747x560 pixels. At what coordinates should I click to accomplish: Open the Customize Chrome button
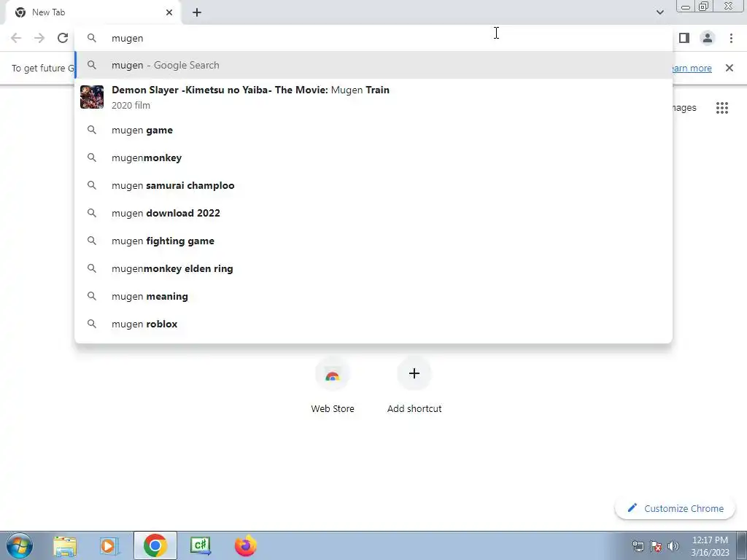point(675,508)
